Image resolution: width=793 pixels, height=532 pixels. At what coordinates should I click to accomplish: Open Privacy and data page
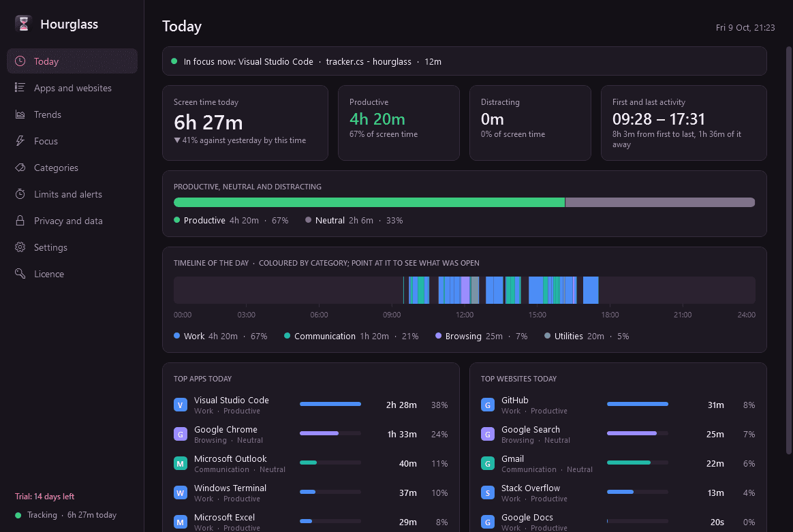pos(72,221)
